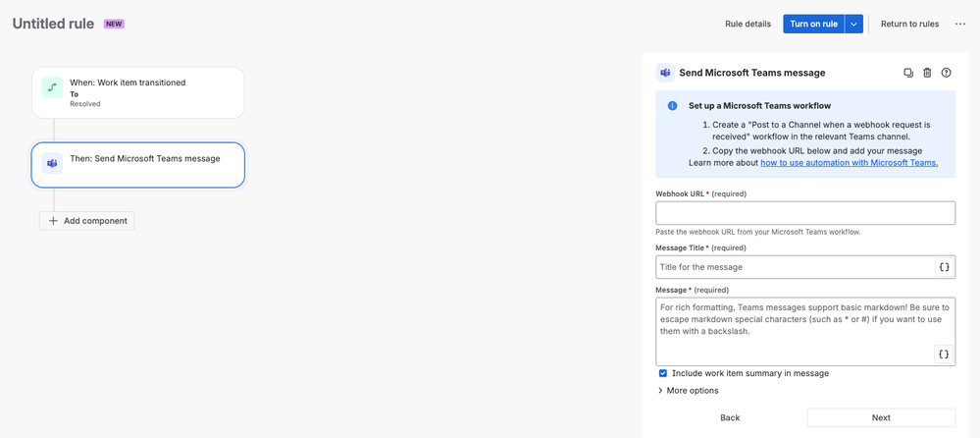Click the duplicate component icon
The height and width of the screenshot is (438, 980).
tap(908, 73)
